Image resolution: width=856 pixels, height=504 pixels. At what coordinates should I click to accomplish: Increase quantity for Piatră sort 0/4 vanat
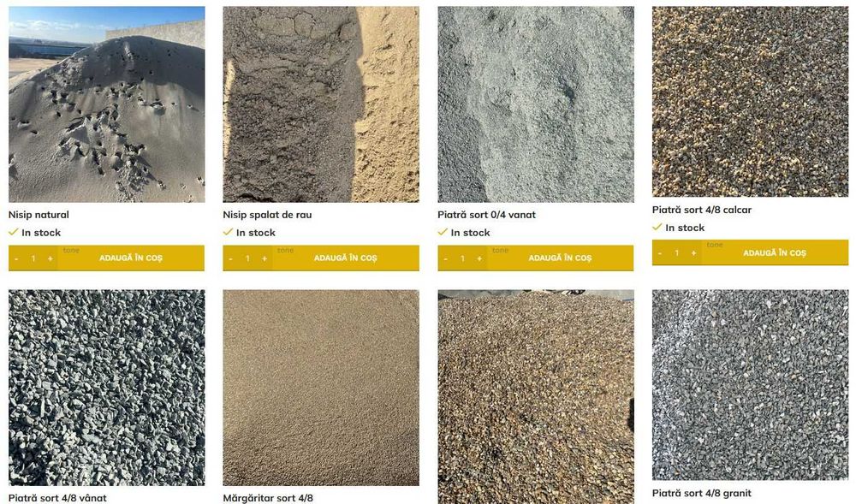(479, 258)
